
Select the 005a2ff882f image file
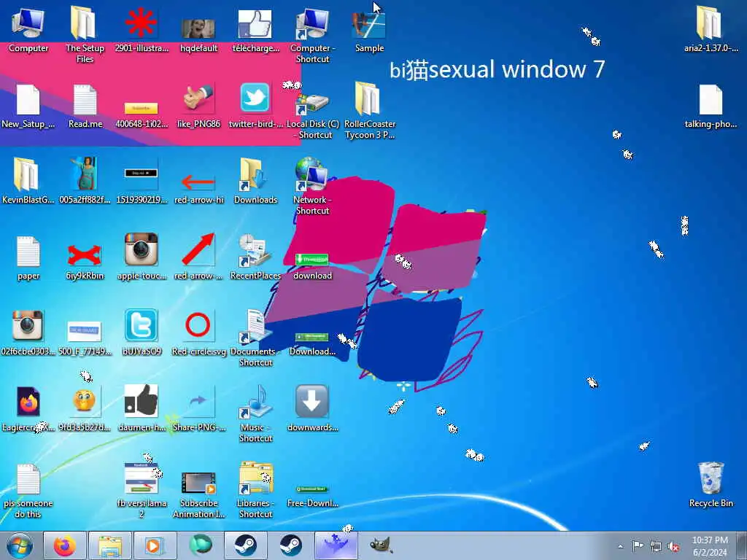coord(85,181)
